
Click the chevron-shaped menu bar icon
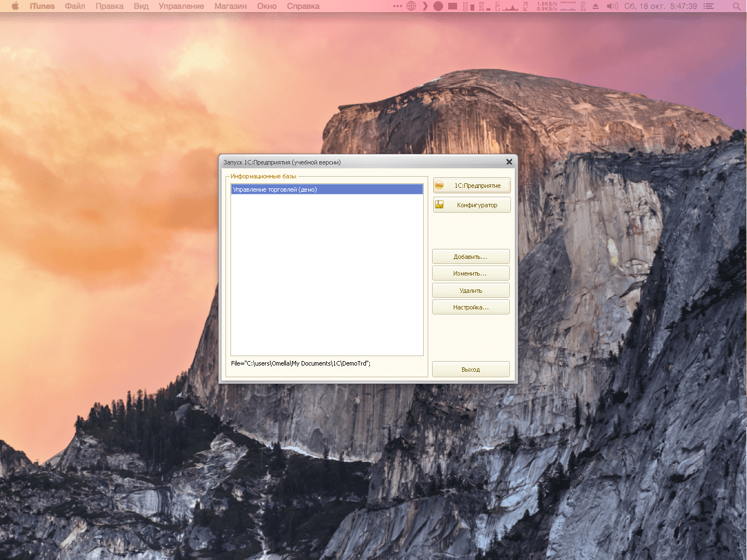(x=425, y=6)
